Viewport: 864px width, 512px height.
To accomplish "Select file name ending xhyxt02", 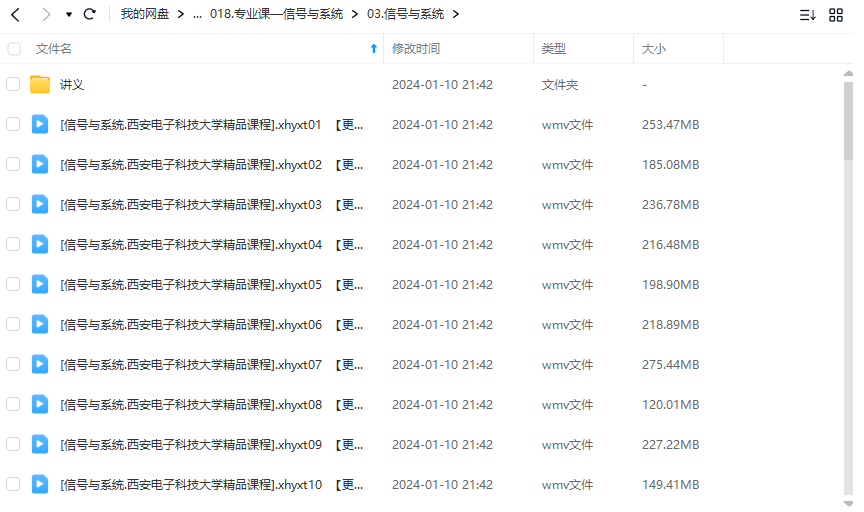I will click(212, 165).
